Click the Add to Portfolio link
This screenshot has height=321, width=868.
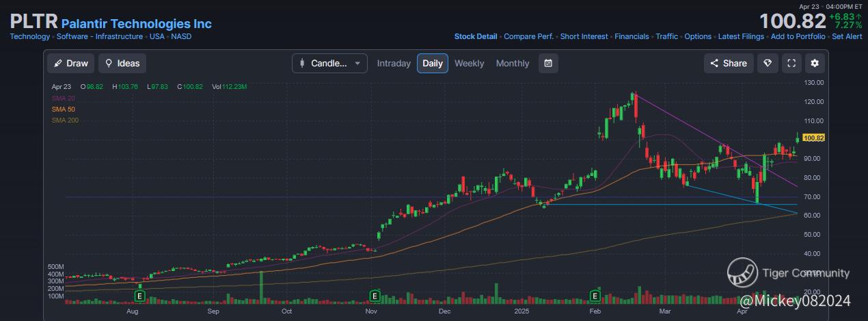(x=798, y=36)
